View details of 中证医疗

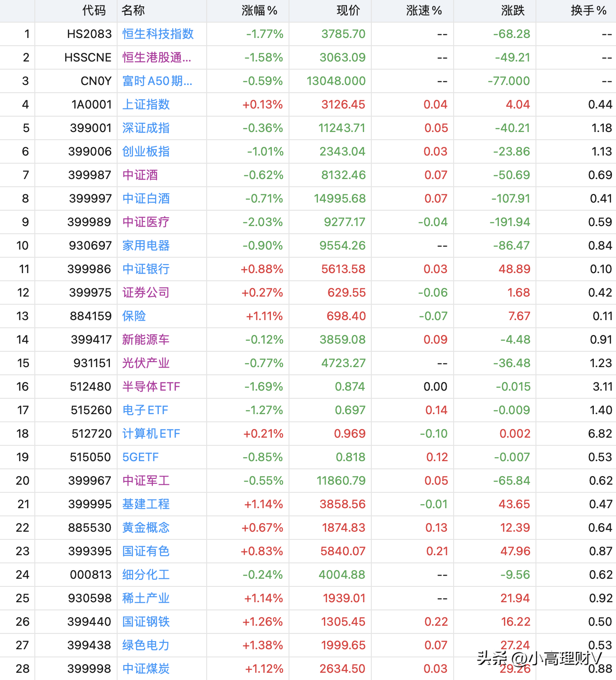pyautogui.click(x=145, y=222)
